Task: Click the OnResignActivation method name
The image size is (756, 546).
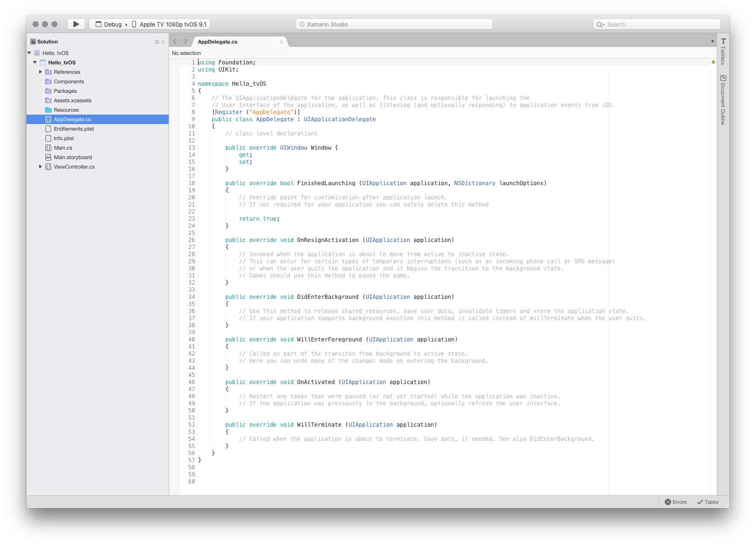Action: (x=328, y=240)
